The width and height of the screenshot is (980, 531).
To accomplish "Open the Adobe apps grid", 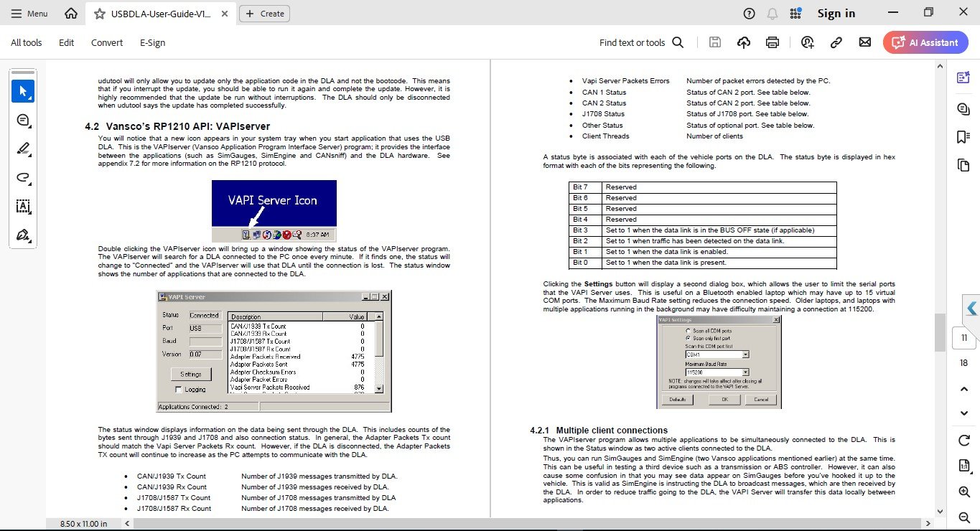I will pos(795,13).
